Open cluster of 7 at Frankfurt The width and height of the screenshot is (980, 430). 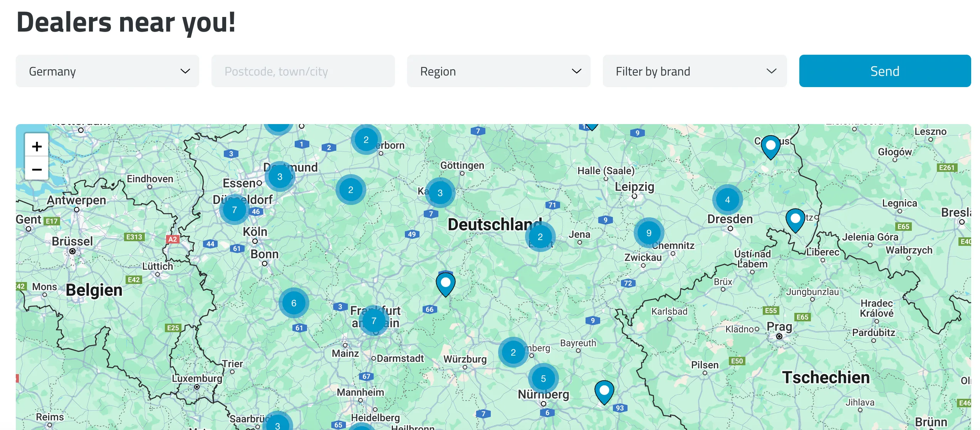click(x=373, y=321)
